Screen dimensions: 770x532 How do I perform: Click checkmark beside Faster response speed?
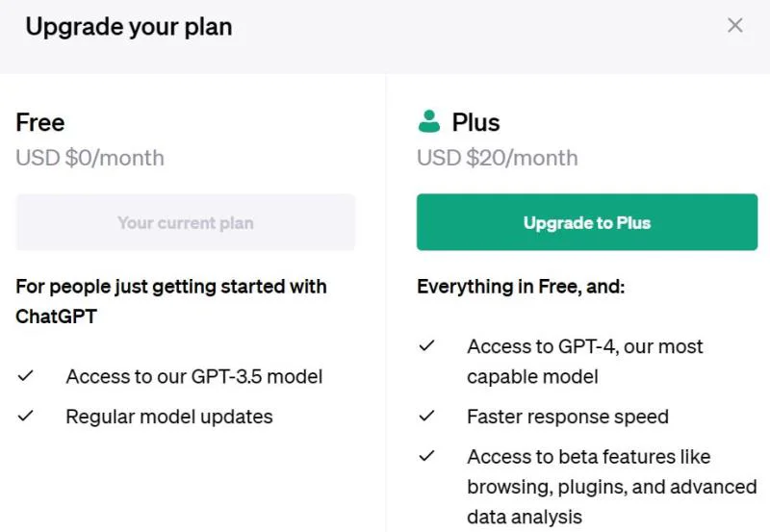click(426, 416)
